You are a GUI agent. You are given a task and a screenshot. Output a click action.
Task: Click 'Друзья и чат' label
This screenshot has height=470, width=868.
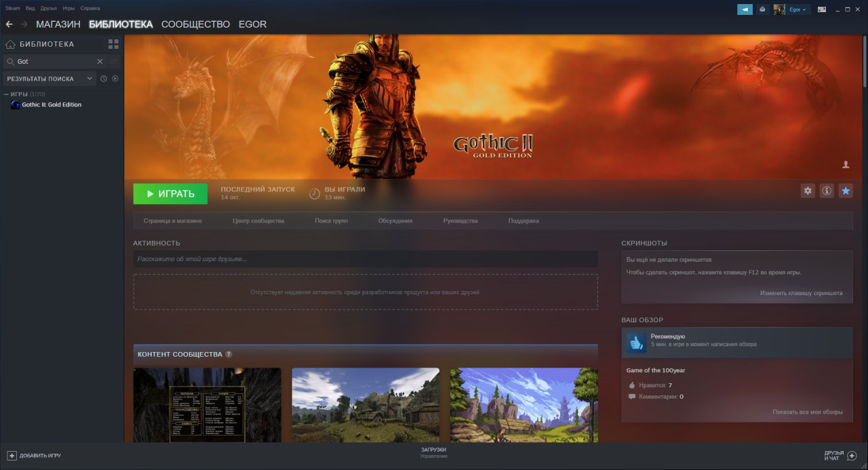834,456
